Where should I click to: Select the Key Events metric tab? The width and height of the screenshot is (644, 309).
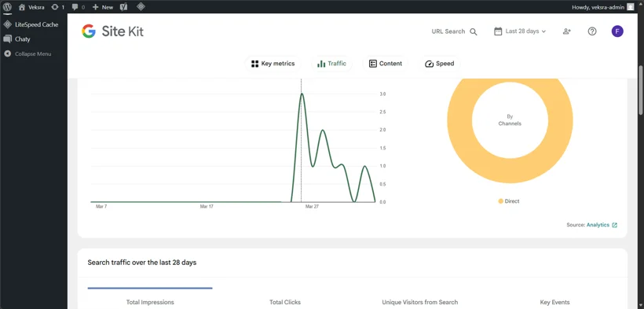(554, 302)
